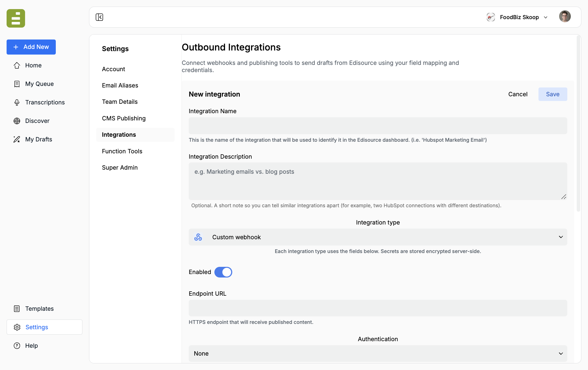The height and width of the screenshot is (370, 588).
Task: Click the Custom webhook icon
Action: (x=198, y=237)
